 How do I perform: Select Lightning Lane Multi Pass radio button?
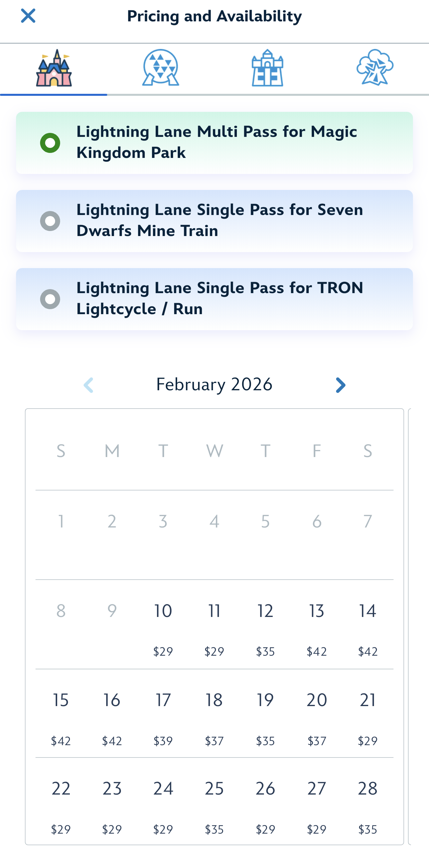(x=50, y=143)
